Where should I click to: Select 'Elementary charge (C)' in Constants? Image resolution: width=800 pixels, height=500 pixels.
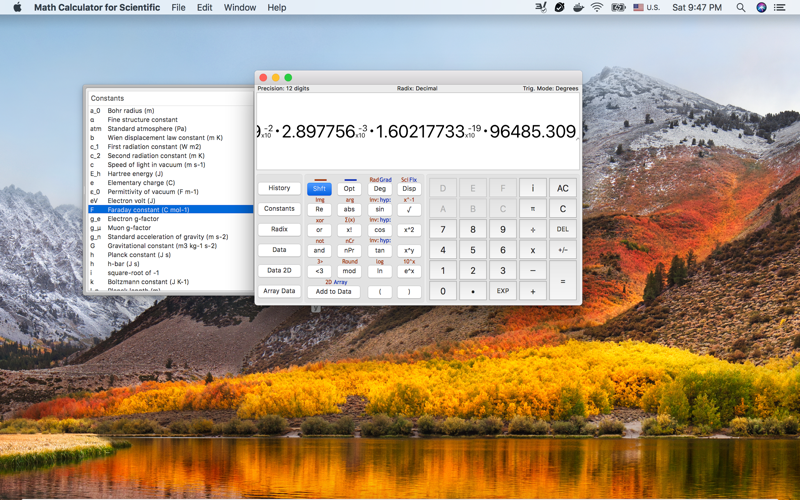coord(170,183)
